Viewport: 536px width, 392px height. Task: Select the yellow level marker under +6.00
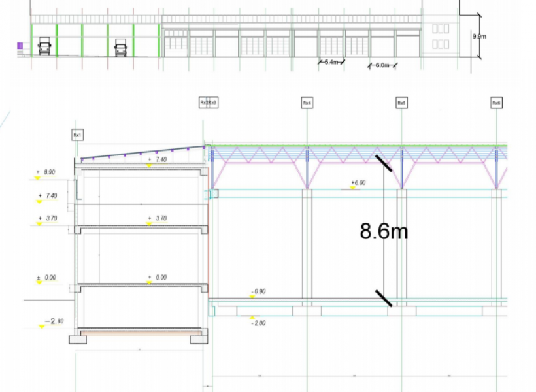pyautogui.click(x=352, y=188)
